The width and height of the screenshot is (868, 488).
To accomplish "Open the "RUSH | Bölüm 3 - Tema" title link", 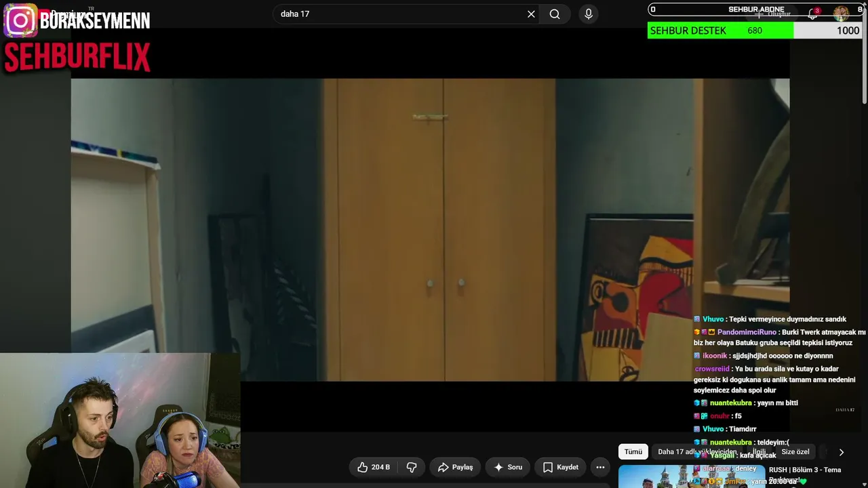I will tap(805, 470).
